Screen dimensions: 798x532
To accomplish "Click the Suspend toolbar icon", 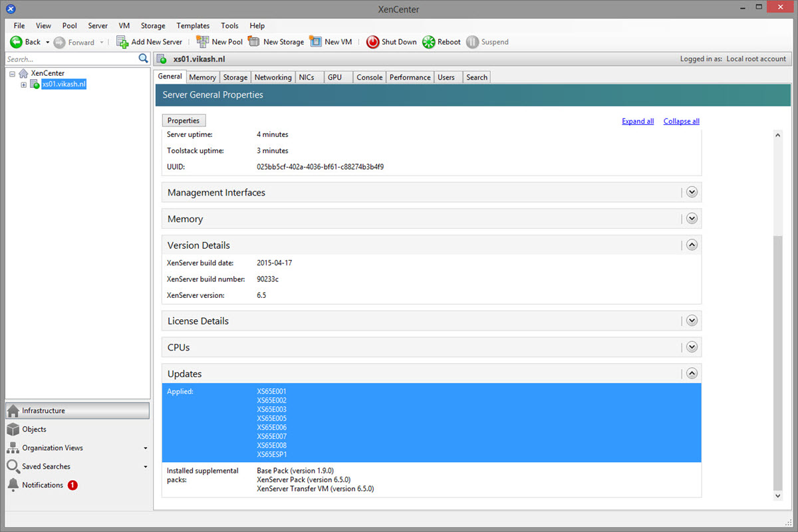I will click(472, 42).
